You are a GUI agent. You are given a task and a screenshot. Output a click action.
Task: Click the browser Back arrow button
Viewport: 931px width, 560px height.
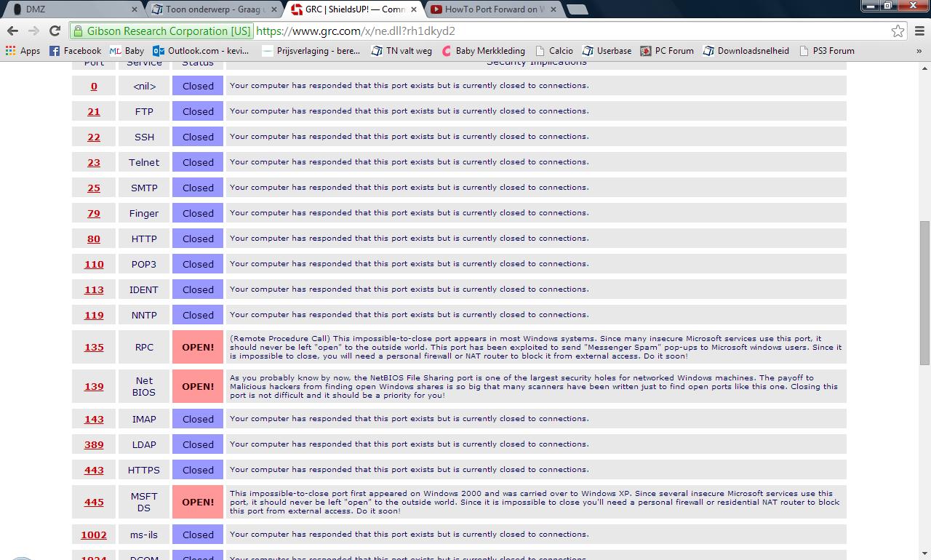12,31
